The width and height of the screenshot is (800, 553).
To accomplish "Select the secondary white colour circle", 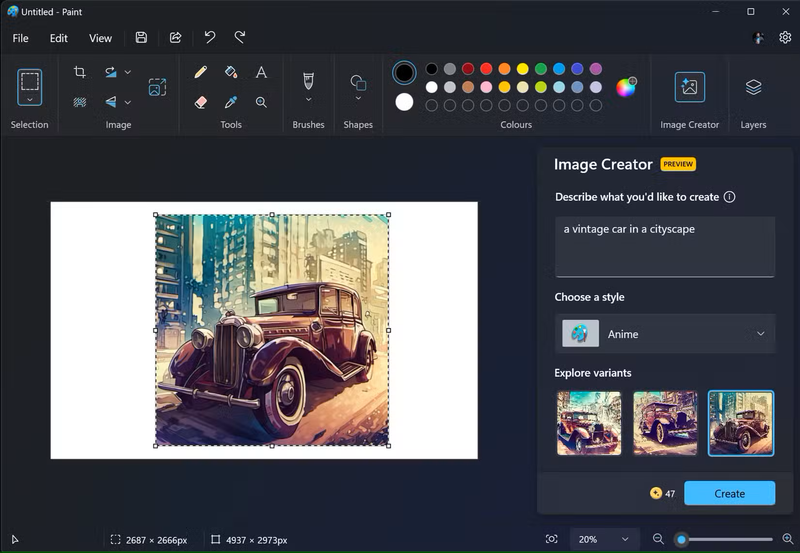I will (404, 102).
